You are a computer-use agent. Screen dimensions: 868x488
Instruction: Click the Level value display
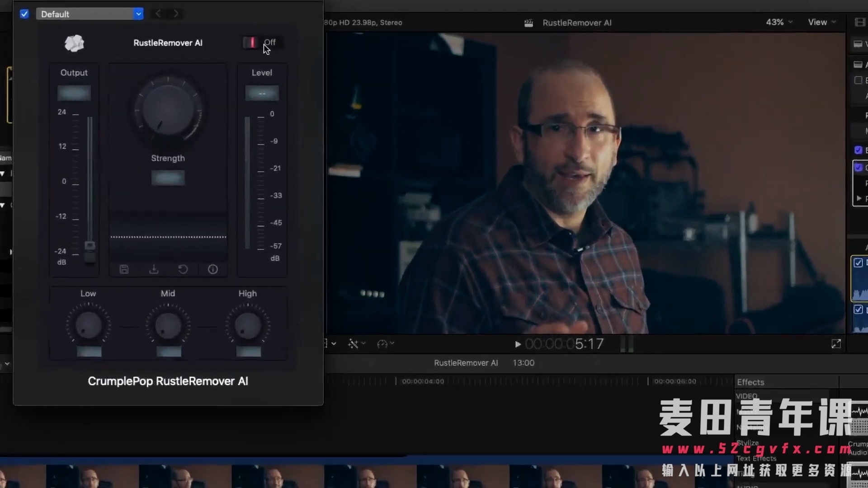pos(262,93)
